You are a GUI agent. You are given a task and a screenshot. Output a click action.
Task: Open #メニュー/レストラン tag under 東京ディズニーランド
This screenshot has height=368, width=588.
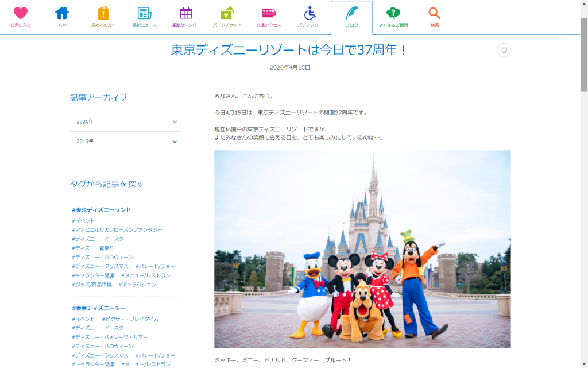tap(145, 275)
